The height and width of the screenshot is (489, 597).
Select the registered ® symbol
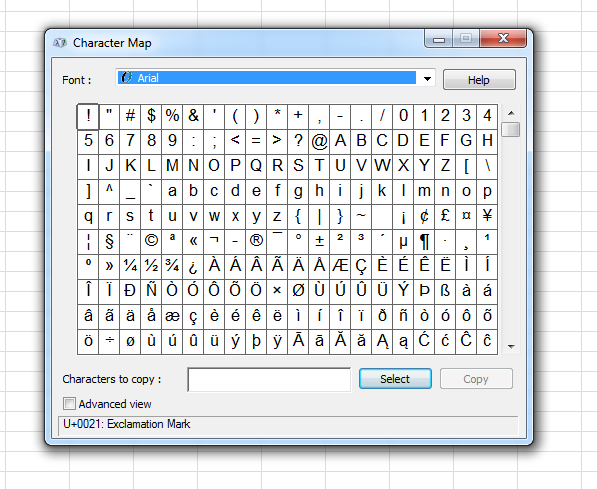256,241
